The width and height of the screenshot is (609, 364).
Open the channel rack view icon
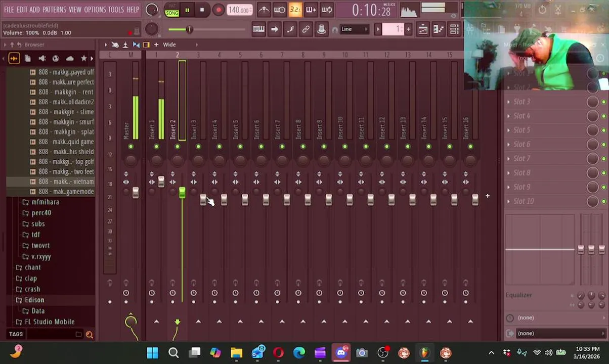pos(454,29)
